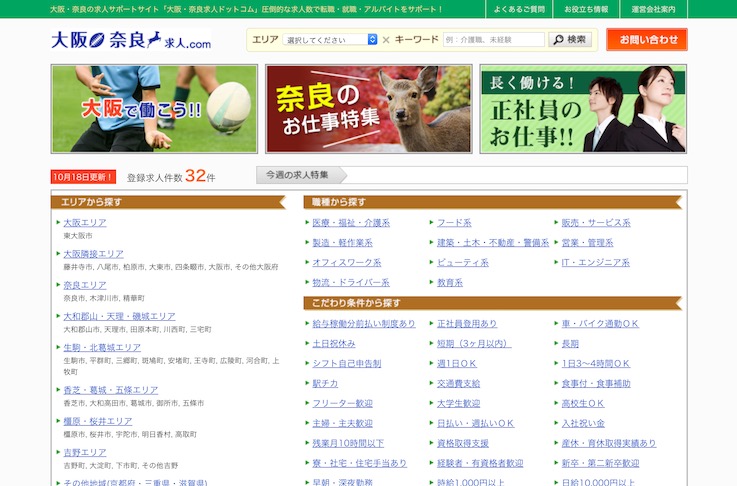
Task: Open the エリア area select dropdown
Action: click(330, 40)
